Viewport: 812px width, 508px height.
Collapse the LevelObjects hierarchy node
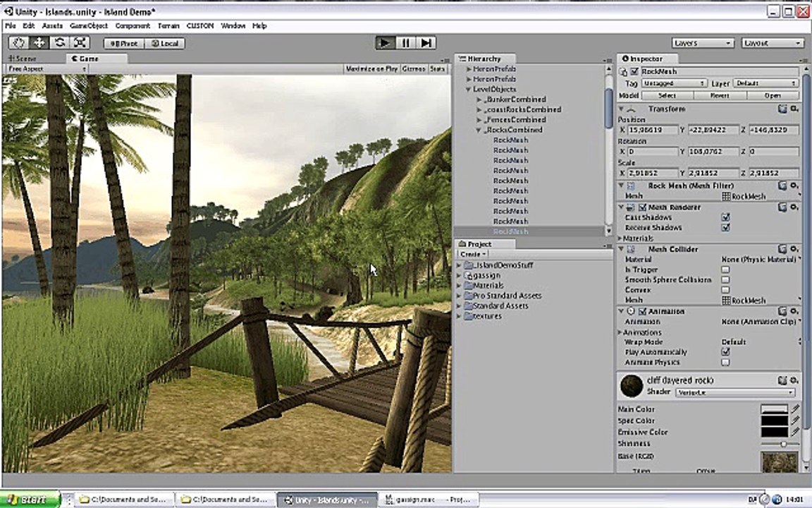(468, 89)
